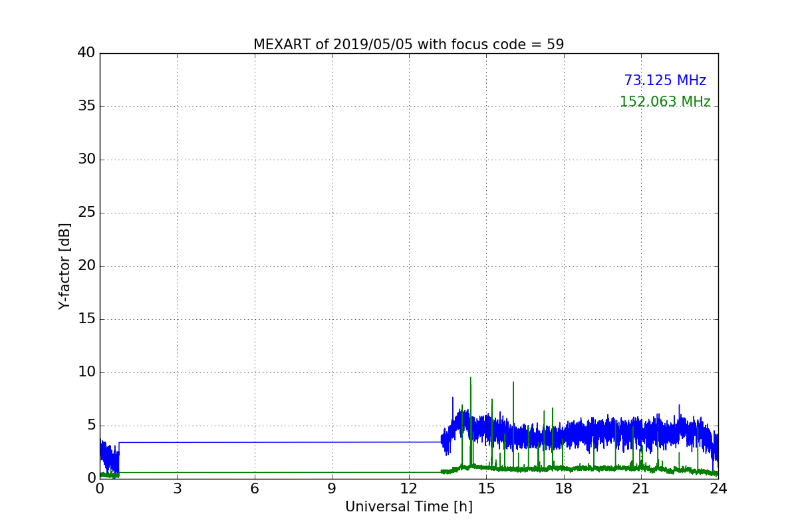Select the green 152.063 MHz legend label

click(x=665, y=102)
